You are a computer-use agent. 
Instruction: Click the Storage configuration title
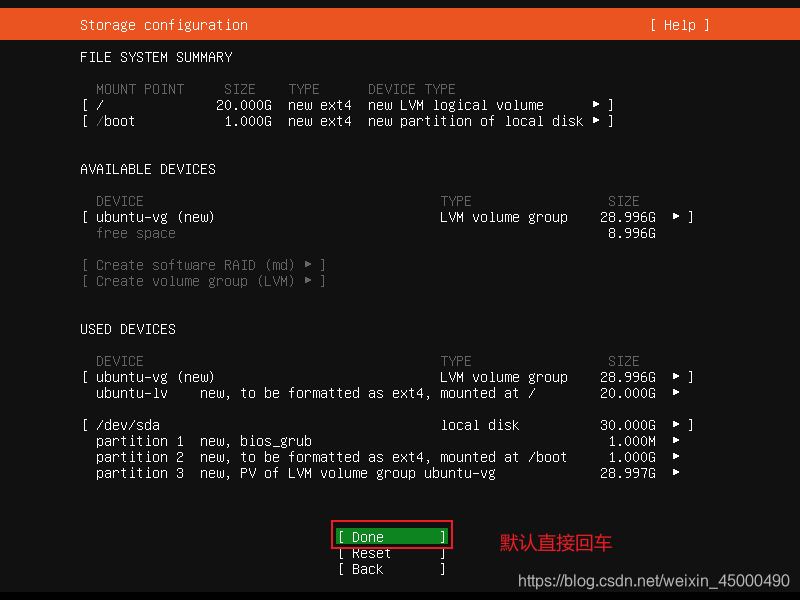(164, 25)
